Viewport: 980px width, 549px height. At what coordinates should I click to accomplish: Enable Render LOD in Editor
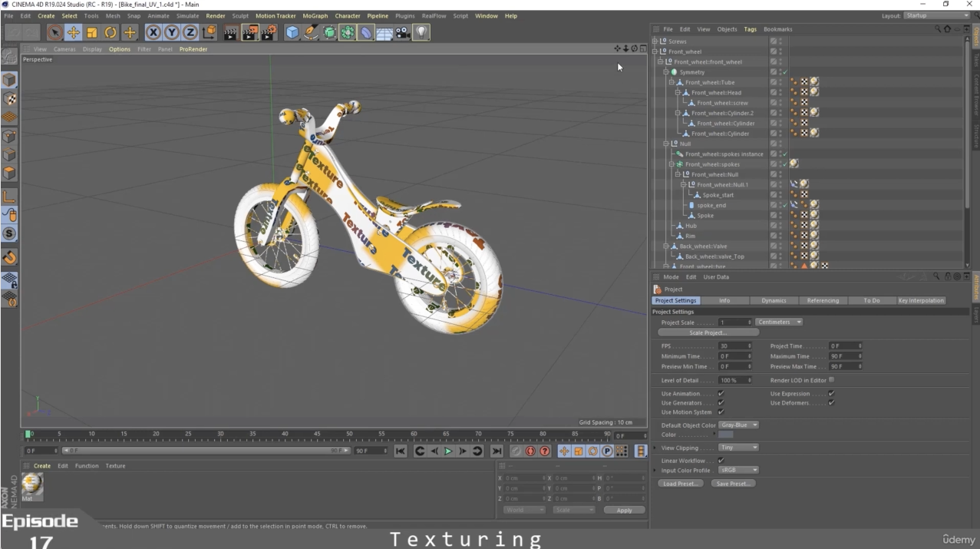tap(832, 380)
